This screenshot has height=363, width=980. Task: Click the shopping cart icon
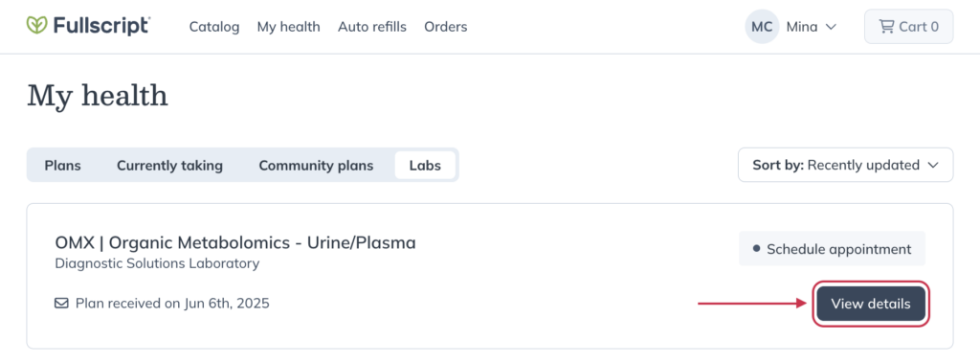(x=886, y=26)
